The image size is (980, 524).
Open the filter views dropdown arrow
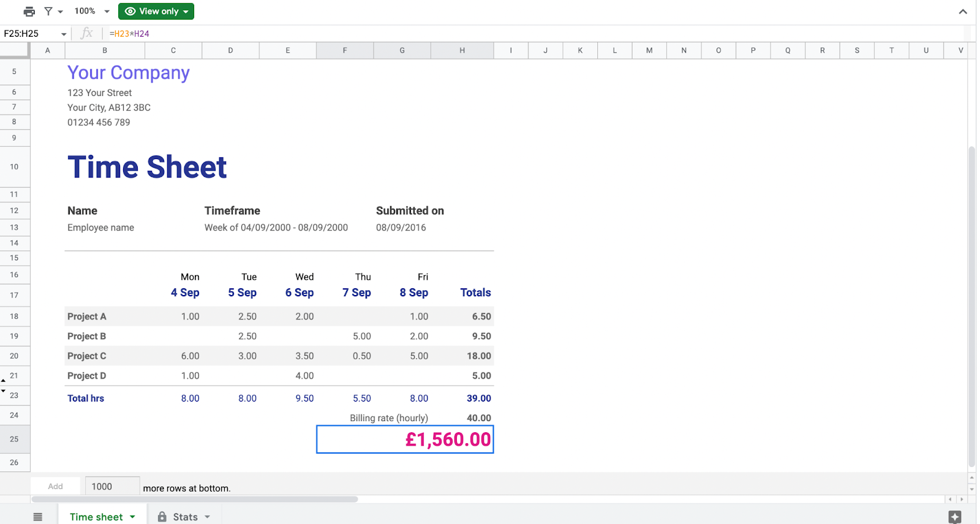click(60, 12)
